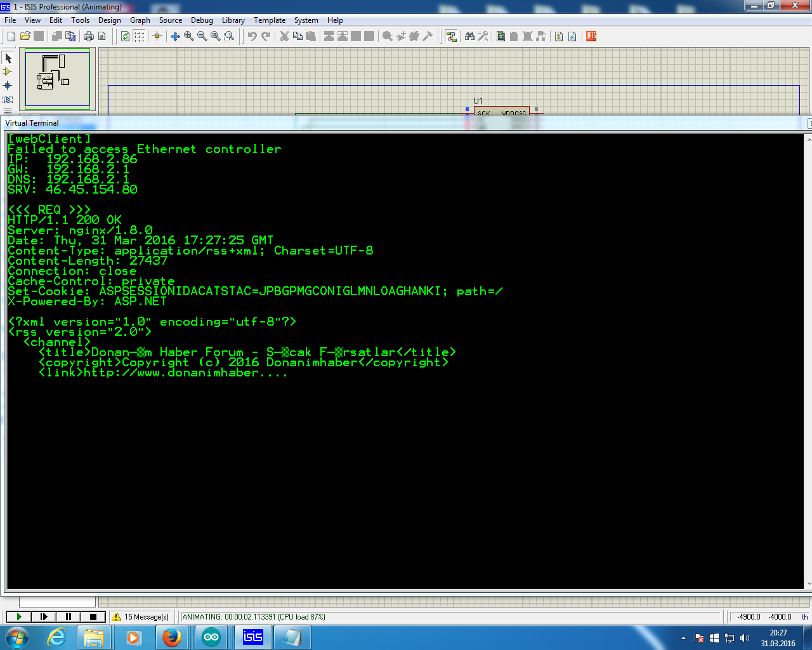The image size is (812, 650).
Task: Click the Server: nginx/1.8.0 line
Action: click(x=80, y=230)
